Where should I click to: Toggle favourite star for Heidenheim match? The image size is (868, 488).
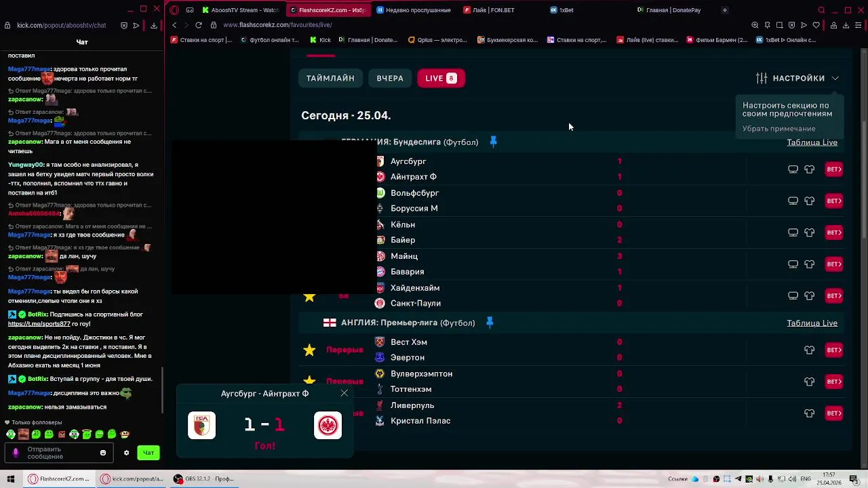pyautogui.click(x=309, y=297)
